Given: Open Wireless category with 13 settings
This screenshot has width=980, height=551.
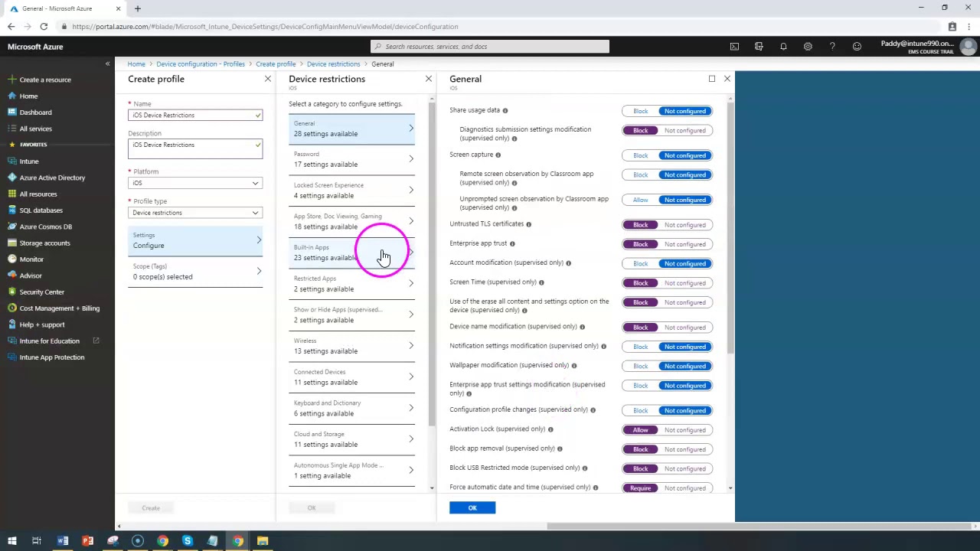Looking at the screenshot, I should pyautogui.click(x=352, y=346).
